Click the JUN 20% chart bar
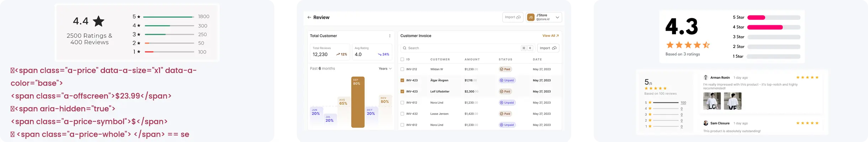Viewport: 868px width, 142px height. tap(316, 117)
